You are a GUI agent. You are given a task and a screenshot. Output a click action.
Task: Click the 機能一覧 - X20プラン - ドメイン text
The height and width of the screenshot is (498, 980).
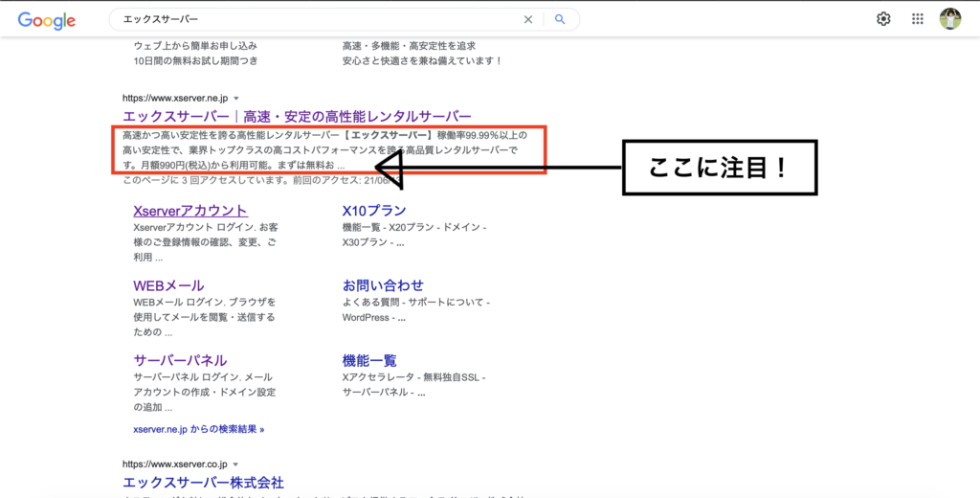click(414, 235)
